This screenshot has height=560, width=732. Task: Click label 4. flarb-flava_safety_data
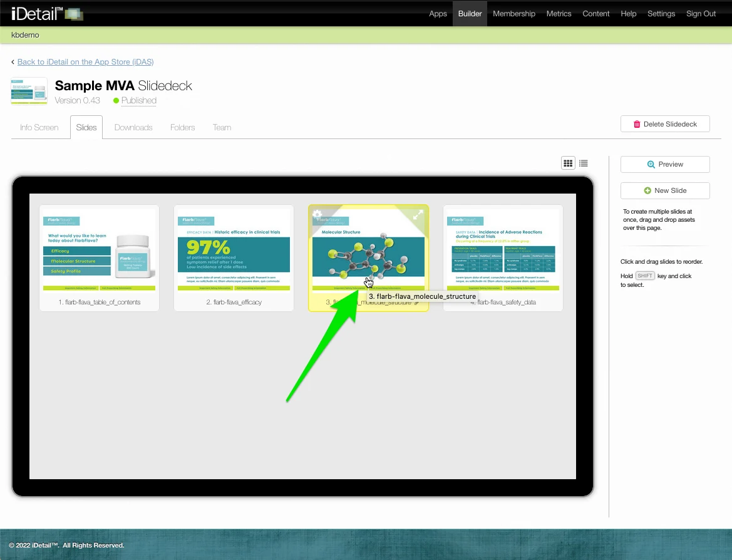click(x=503, y=302)
